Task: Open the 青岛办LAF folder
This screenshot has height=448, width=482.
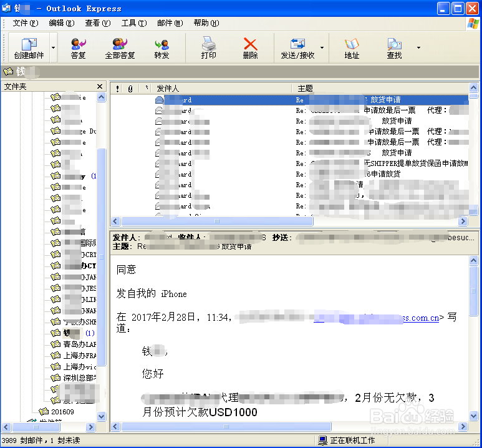Action: pyautogui.click(x=79, y=344)
